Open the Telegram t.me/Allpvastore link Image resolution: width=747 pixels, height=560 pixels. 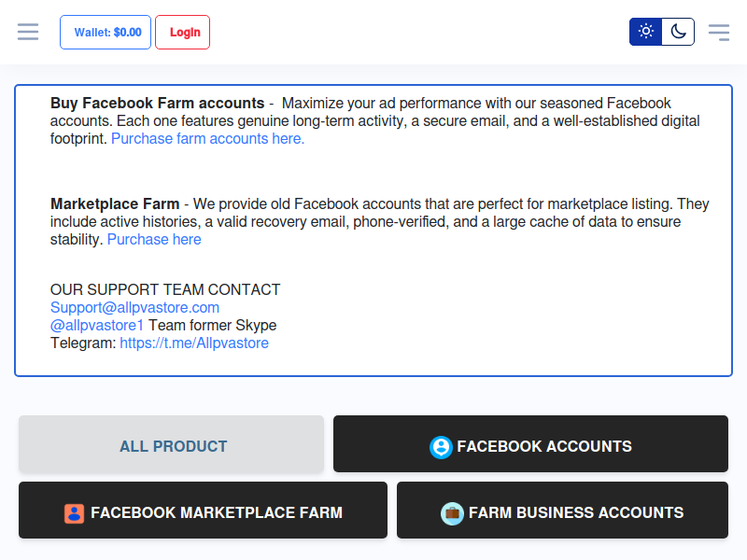[x=194, y=343]
